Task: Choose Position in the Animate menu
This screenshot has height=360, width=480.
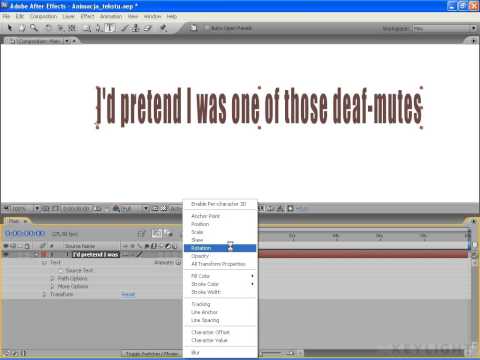Action: [x=220, y=224]
